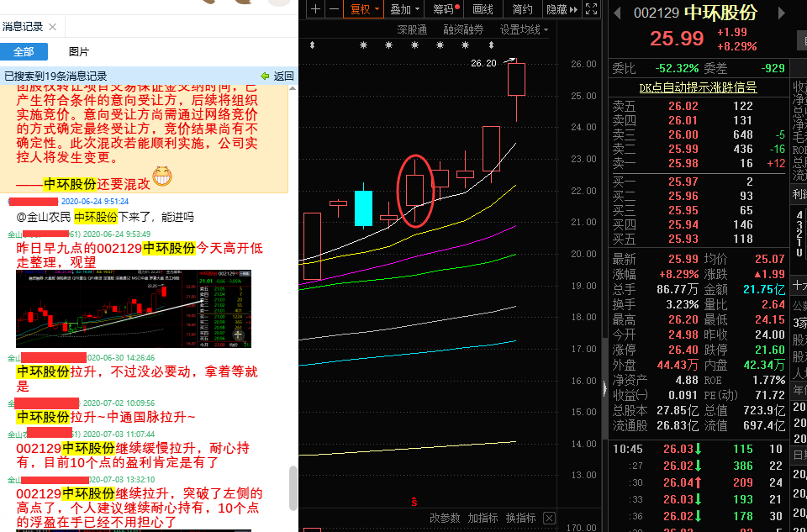The height and width of the screenshot is (532, 807).
Task: Close the 消息记录 tab
Action: click(x=52, y=27)
